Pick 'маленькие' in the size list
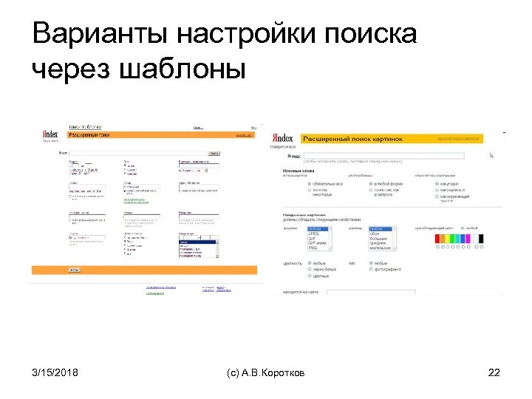The image size is (532, 399). (381, 248)
